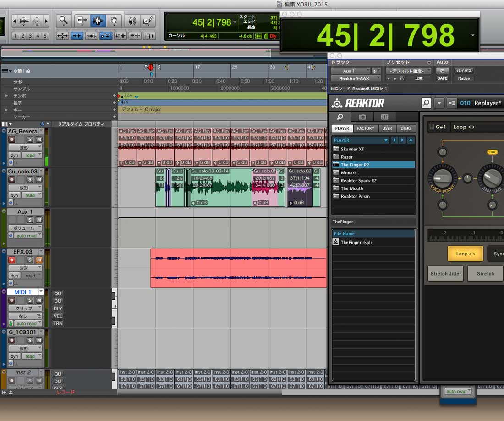Viewport: 504px width, 421px height.
Task: Open the Reaktor panelsets tab icon
Action: 385,117
